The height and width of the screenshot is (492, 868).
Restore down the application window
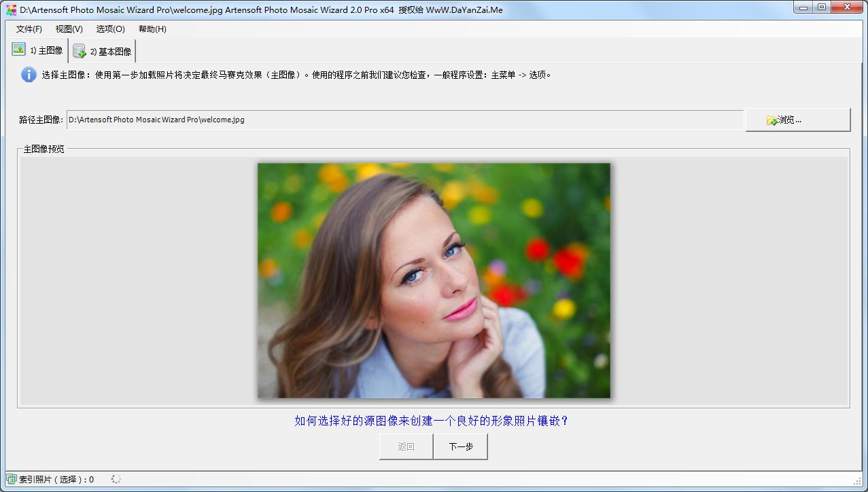click(x=822, y=7)
